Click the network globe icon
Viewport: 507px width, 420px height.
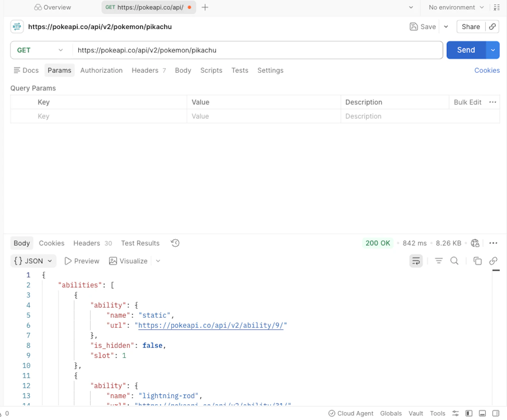point(475,243)
